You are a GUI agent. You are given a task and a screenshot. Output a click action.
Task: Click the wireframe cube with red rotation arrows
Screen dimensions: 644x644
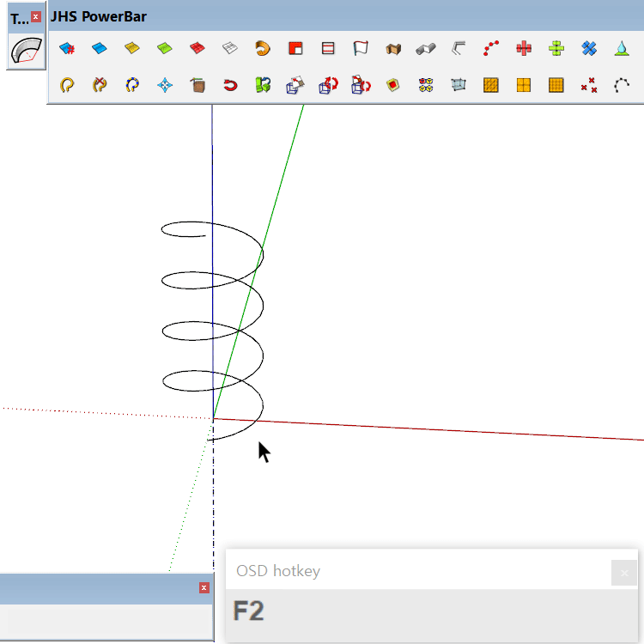click(328, 85)
